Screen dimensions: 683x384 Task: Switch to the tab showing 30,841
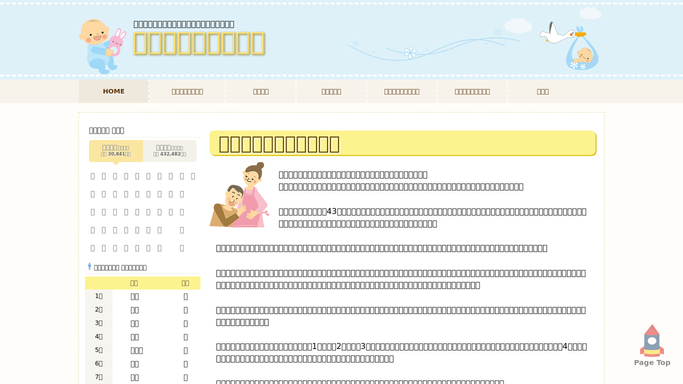pos(116,151)
